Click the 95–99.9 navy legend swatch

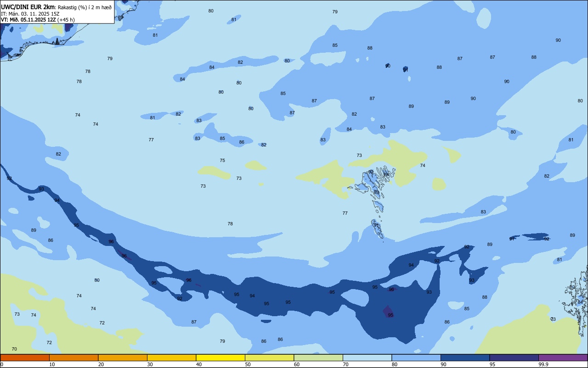click(x=514, y=357)
